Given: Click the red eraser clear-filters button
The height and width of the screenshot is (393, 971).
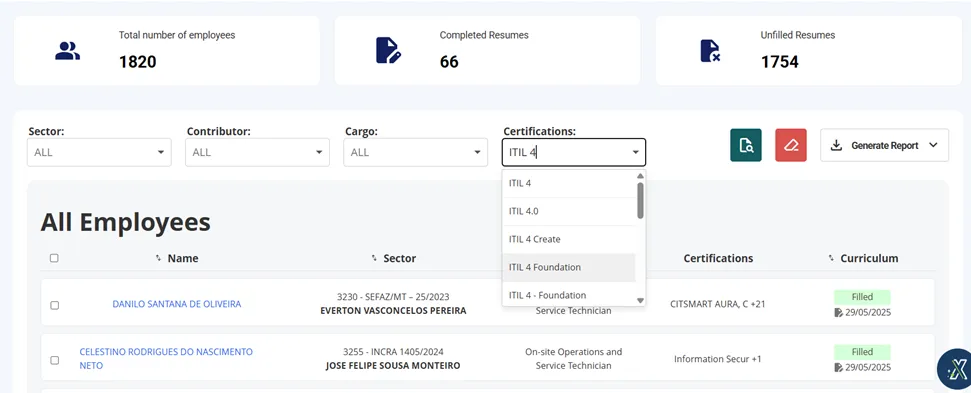Looking at the screenshot, I should (x=791, y=145).
